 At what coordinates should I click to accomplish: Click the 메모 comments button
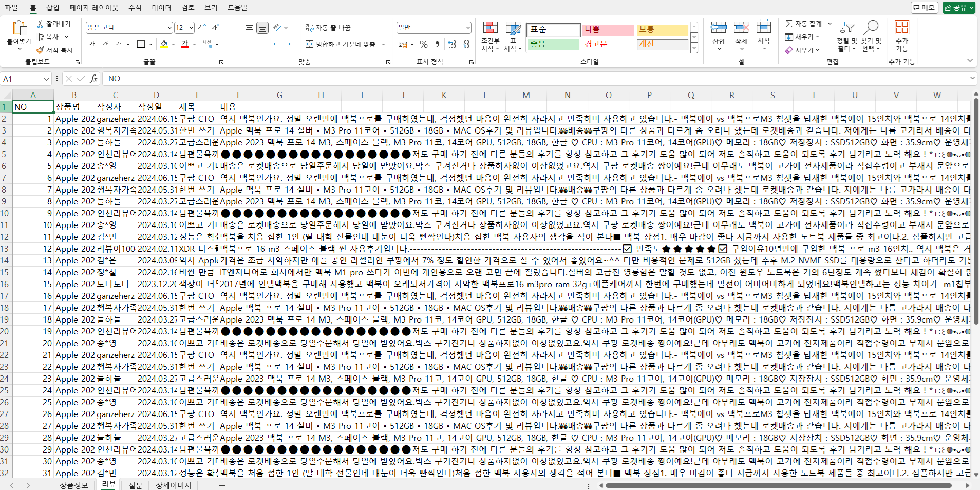click(x=925, y=8)
